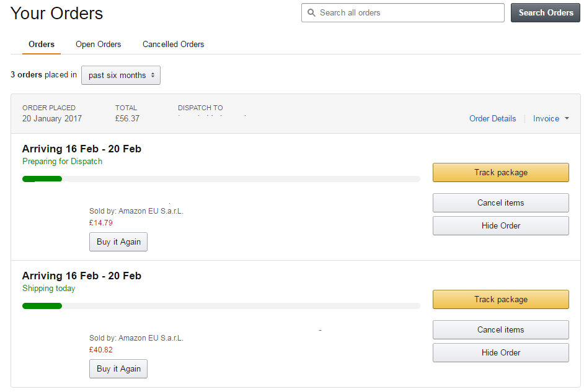Viewport: 584px width, 392px height.
Task: Click the magnifier icon in search box
Action: 311,12
